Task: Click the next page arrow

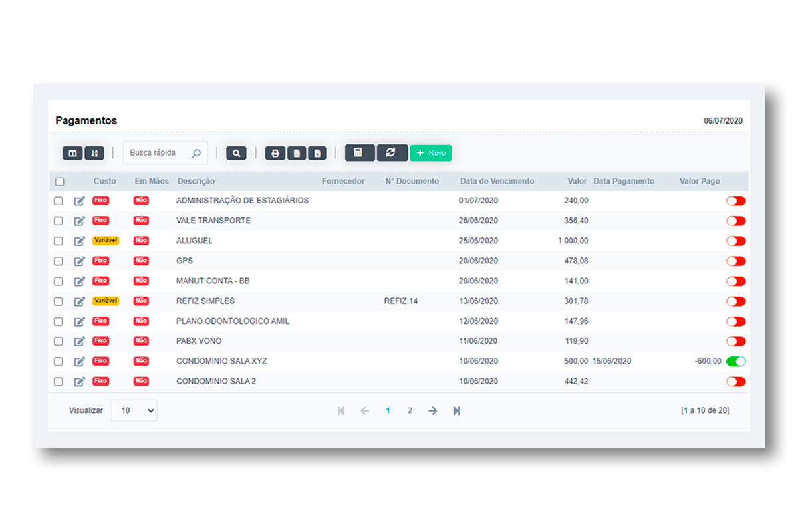Action: 433,411
